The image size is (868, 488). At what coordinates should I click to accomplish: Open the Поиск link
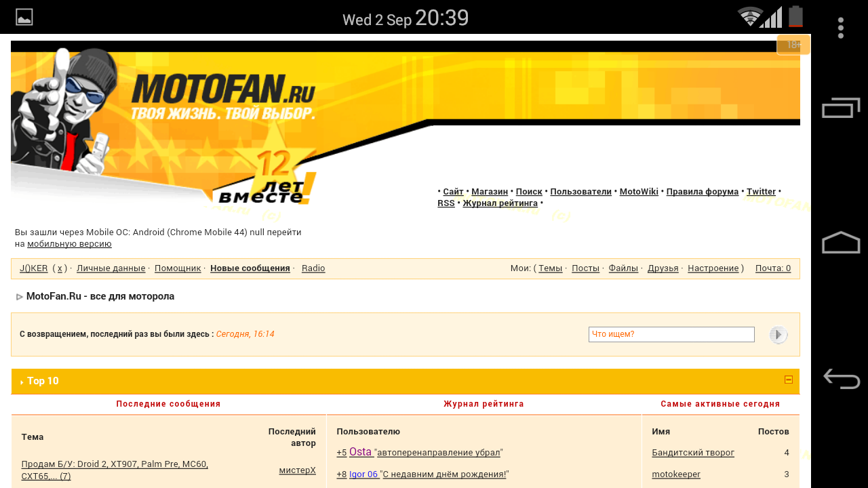pos(529,192)
